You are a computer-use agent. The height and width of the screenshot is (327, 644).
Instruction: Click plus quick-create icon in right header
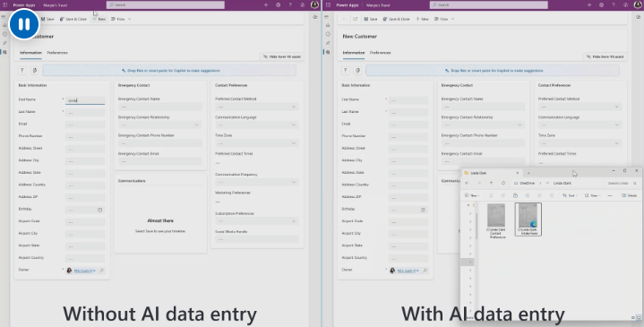pos(589,5)
